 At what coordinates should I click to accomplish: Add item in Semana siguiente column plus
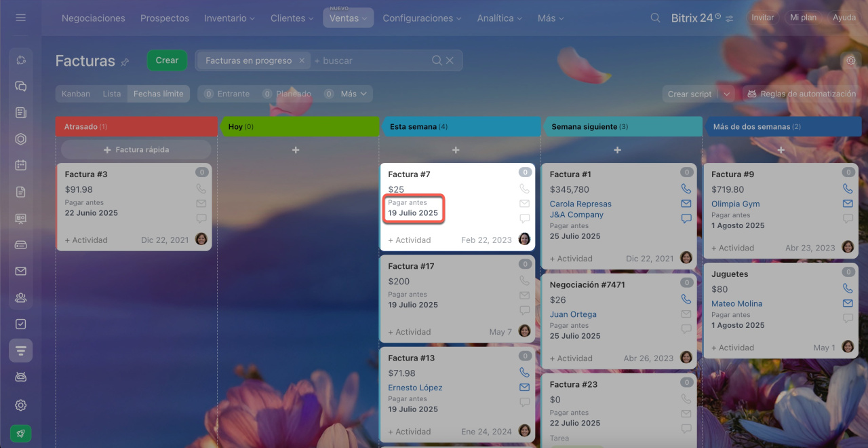click(617, 149)
